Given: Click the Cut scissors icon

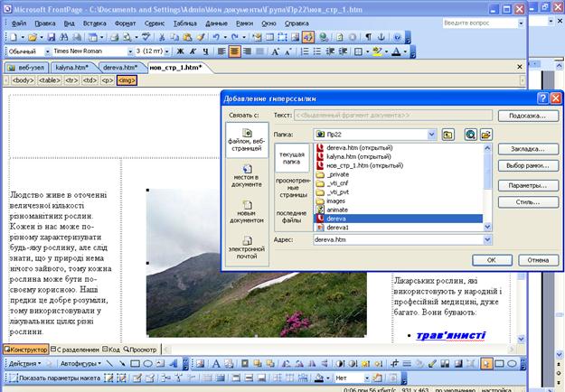Looking at the screenshot, I should tap(162, 37).
